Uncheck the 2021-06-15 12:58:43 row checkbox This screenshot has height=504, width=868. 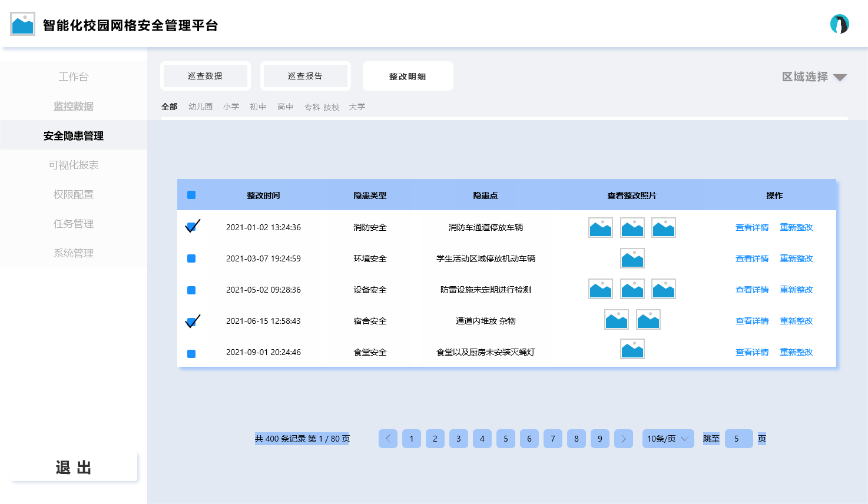191,321
